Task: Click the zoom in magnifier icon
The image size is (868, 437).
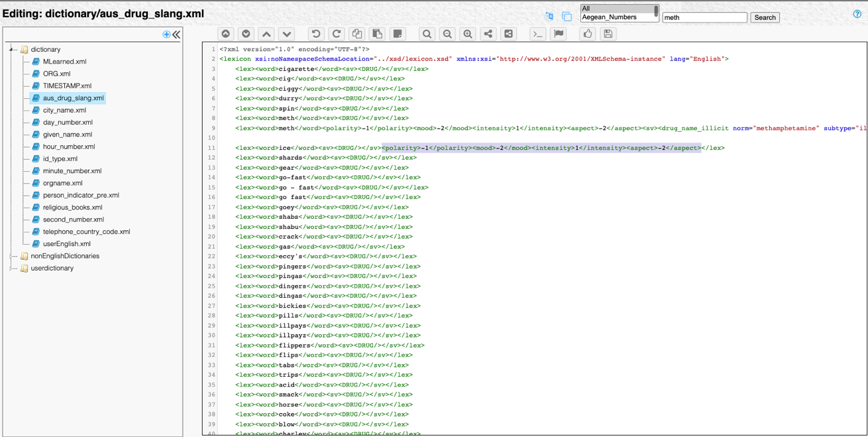Action: tap(468, 34)
